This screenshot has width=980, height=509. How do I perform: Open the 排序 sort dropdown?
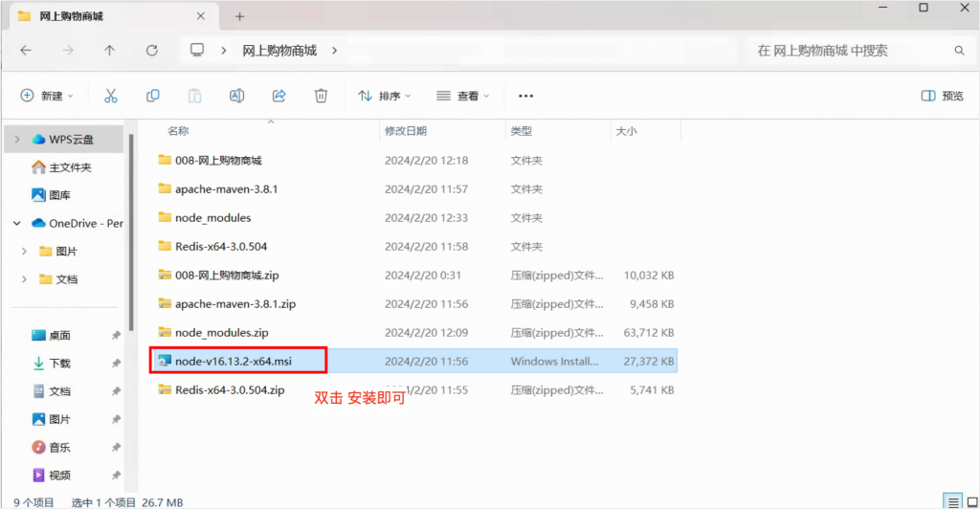(x=385, y=96)
